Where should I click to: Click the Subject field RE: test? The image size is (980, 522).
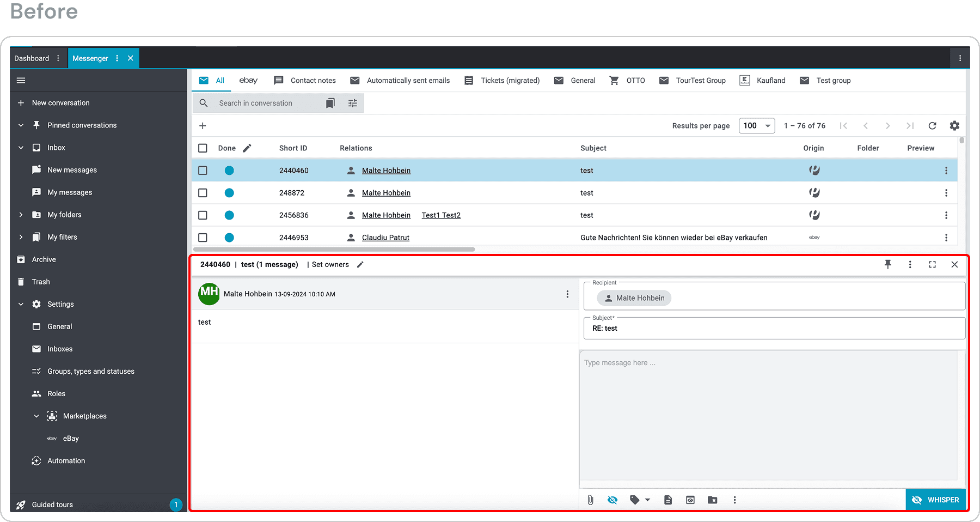click(774, 329)
